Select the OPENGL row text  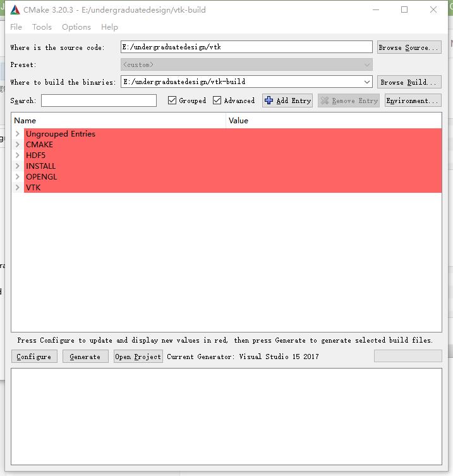pos(41,176)
